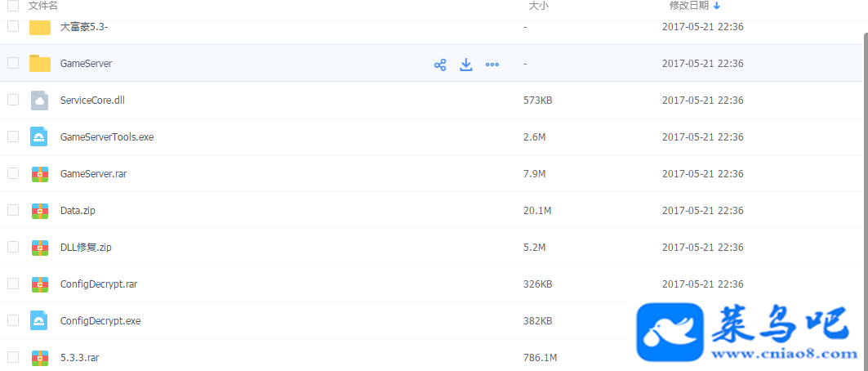
Task: Open the 大富豪5.3- folder name
Action: point(84,27)
